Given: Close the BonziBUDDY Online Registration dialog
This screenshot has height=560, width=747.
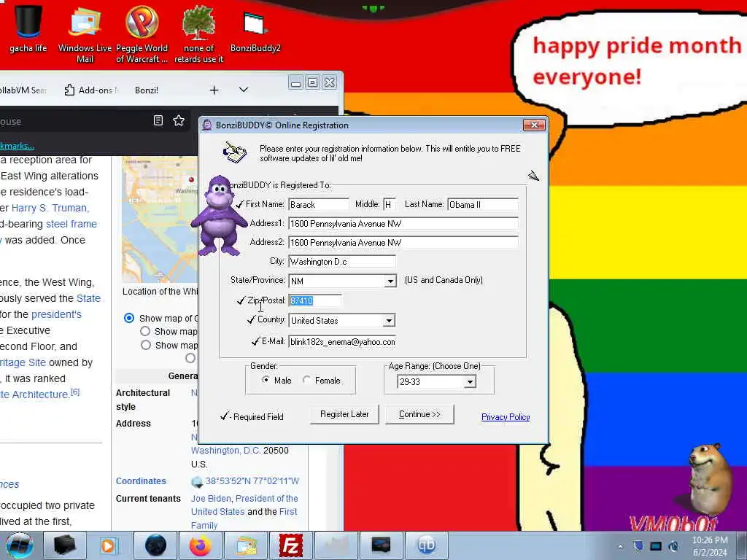Looking at the screenshot, I should point(534,125).
